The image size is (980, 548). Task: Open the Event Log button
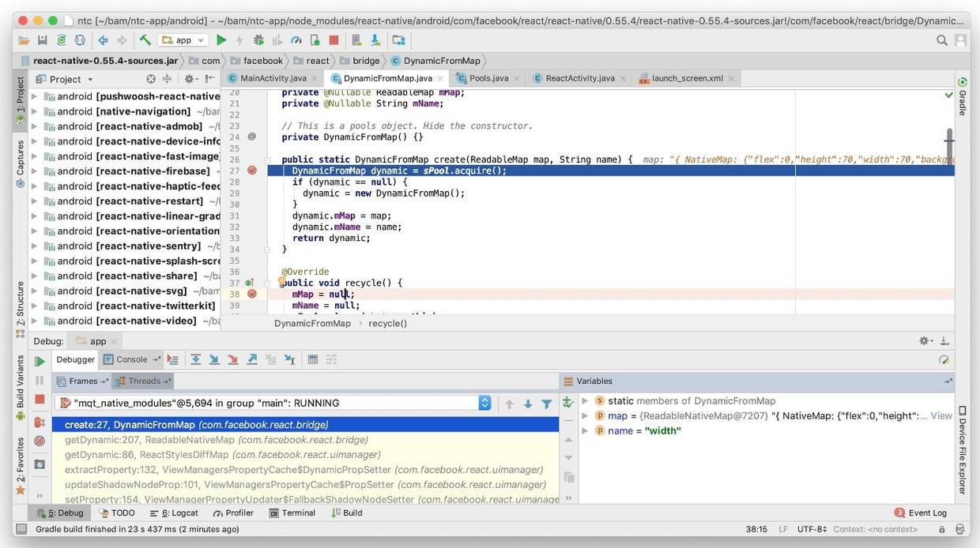click(x=921, y=512)
